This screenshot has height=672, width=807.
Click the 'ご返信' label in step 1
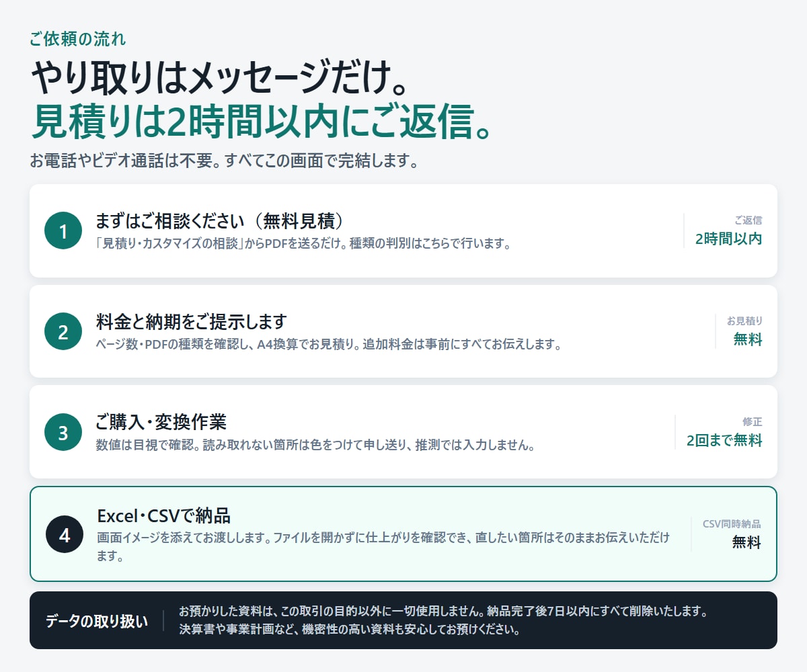click(x=748, y=220)
